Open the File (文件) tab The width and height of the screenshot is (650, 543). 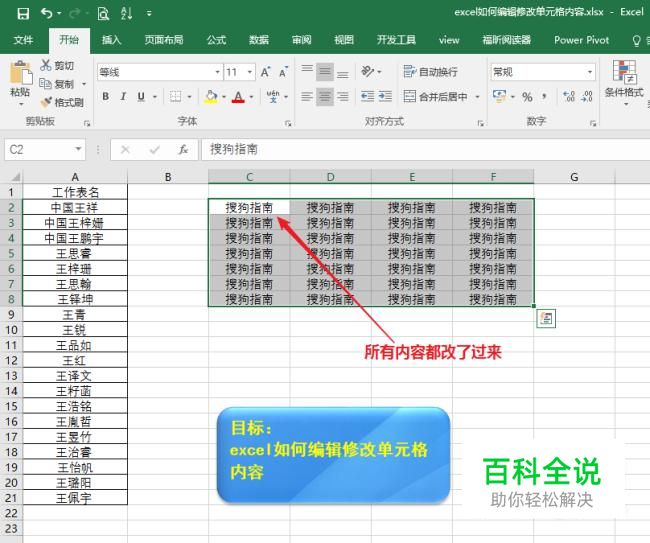pyautogui.click(x=23, y=40)
